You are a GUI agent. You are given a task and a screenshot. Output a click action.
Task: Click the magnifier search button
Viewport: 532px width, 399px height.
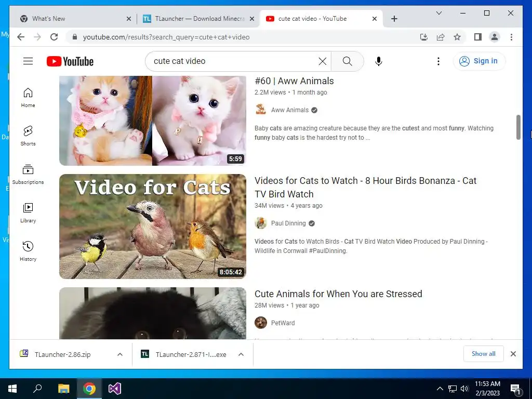click(x=347, y=61)
